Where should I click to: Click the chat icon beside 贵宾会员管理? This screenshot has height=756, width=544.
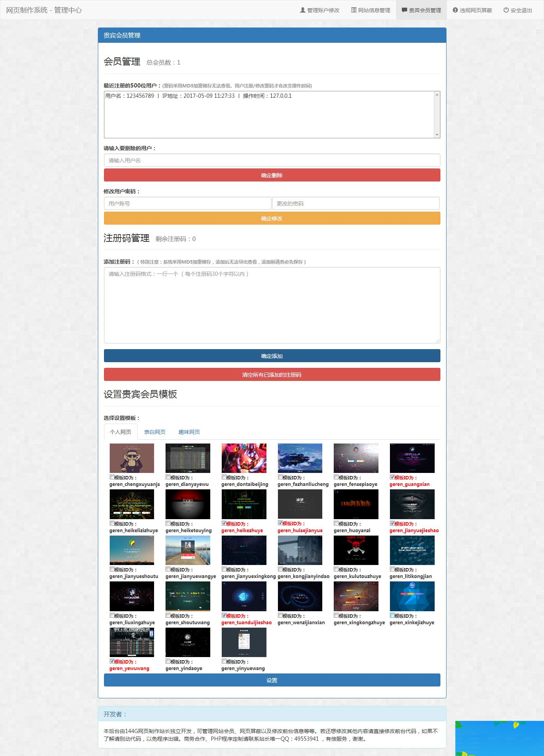404,10
